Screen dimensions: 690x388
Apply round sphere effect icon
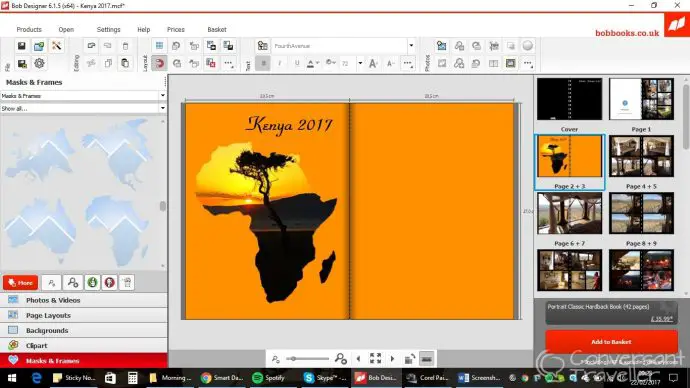pos(528,45)
